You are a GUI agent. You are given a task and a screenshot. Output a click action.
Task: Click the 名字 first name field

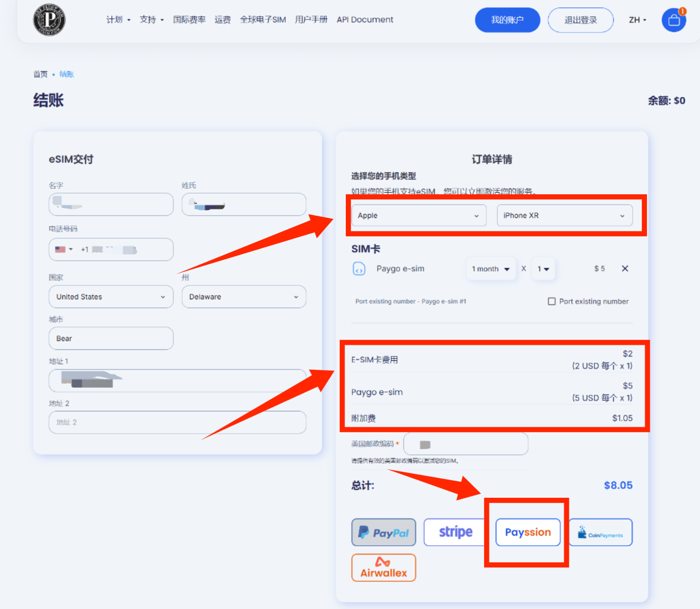[x=111, y=204]
